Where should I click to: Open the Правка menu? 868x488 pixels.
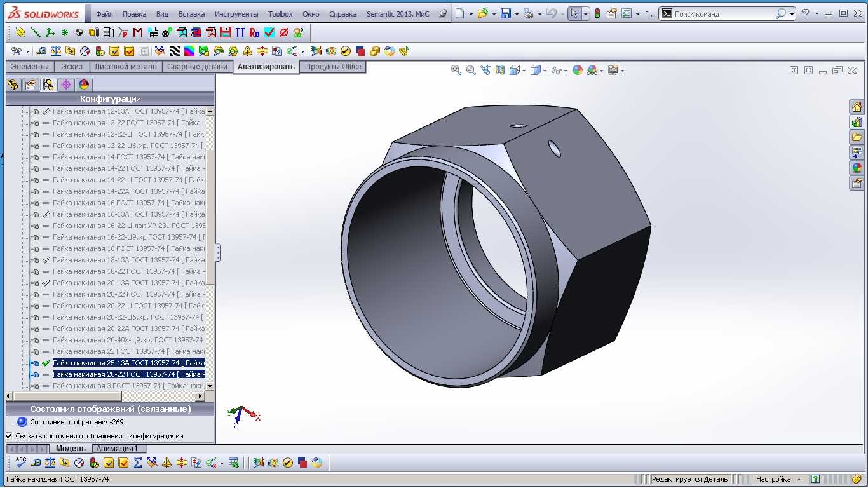(x=134, y=14)
